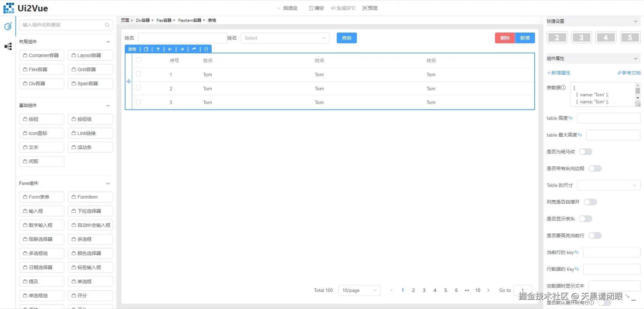Click the bind icon next to table 最大高度

pos(580,135)
